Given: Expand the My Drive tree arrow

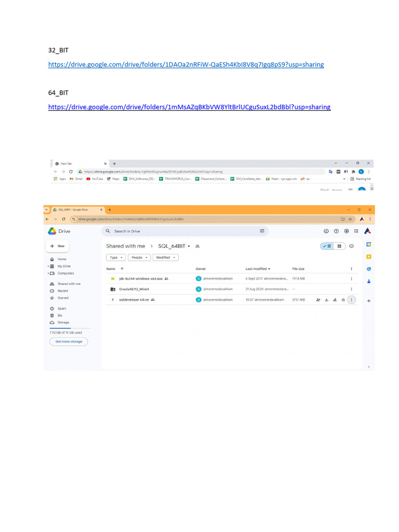Looking at the screenshot, I should click(x=48, y=267).
